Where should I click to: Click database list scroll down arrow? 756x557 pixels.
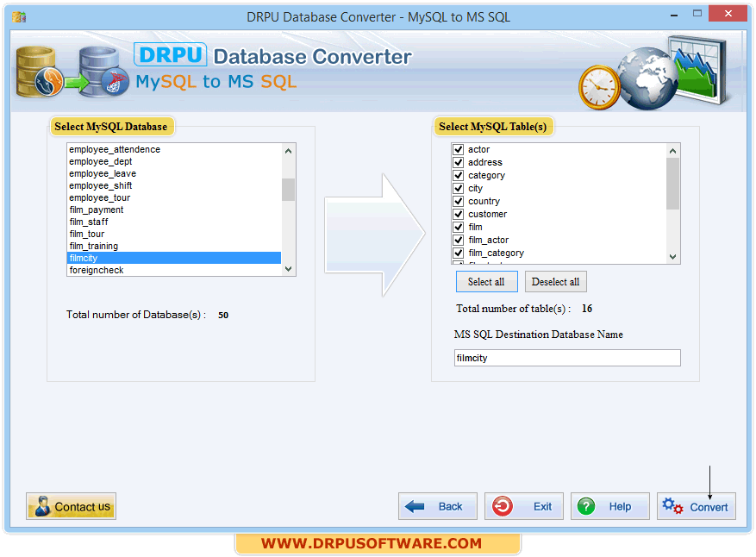click(288, 269)
